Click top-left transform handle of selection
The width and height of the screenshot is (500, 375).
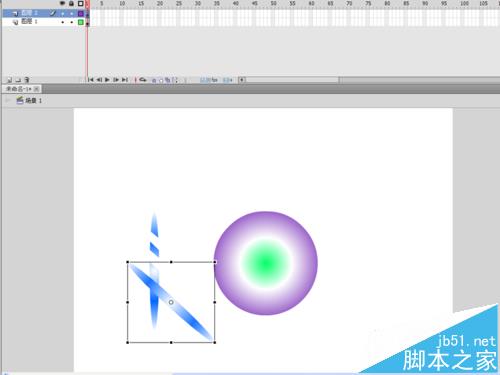point(128,262)
